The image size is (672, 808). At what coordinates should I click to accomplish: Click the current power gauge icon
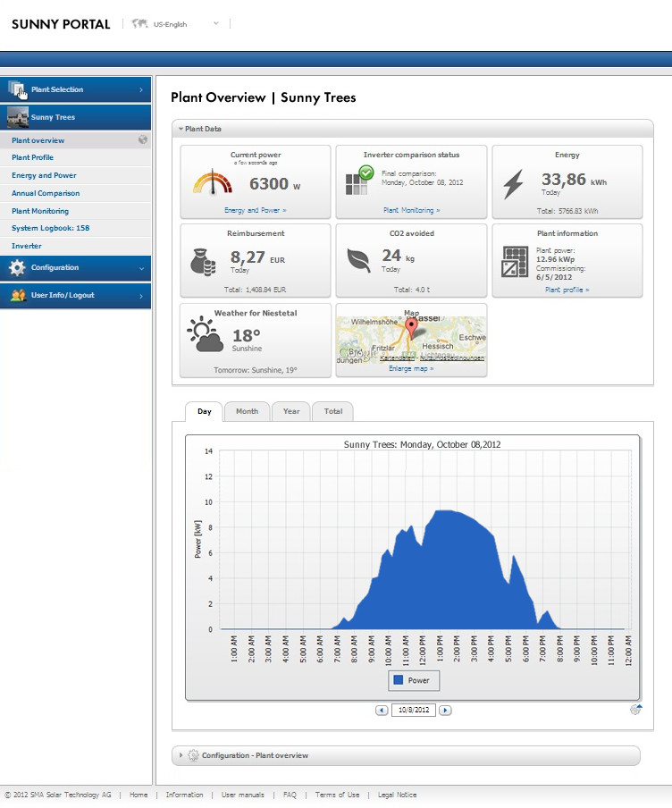(x=212, y=183)
